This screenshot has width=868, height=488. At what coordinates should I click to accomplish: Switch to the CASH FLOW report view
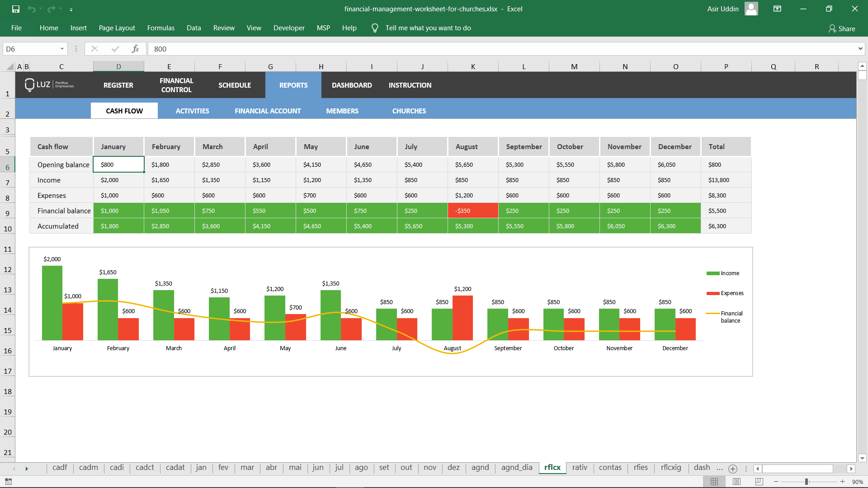coord(124,110)
